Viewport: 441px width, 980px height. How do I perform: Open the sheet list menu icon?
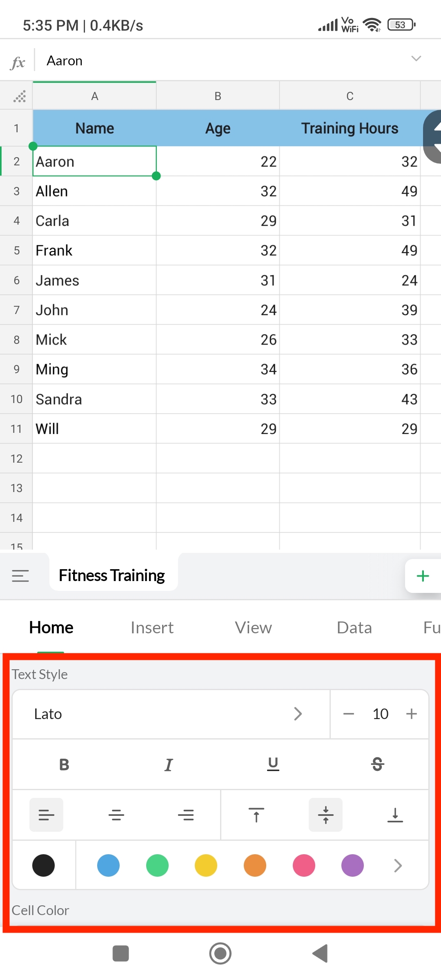pos(20,576)
